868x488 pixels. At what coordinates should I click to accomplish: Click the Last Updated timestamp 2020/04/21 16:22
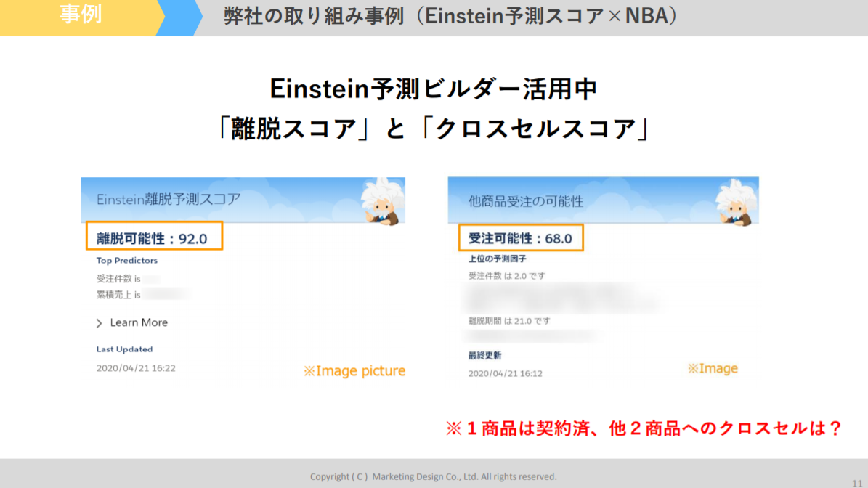point(136,368)
